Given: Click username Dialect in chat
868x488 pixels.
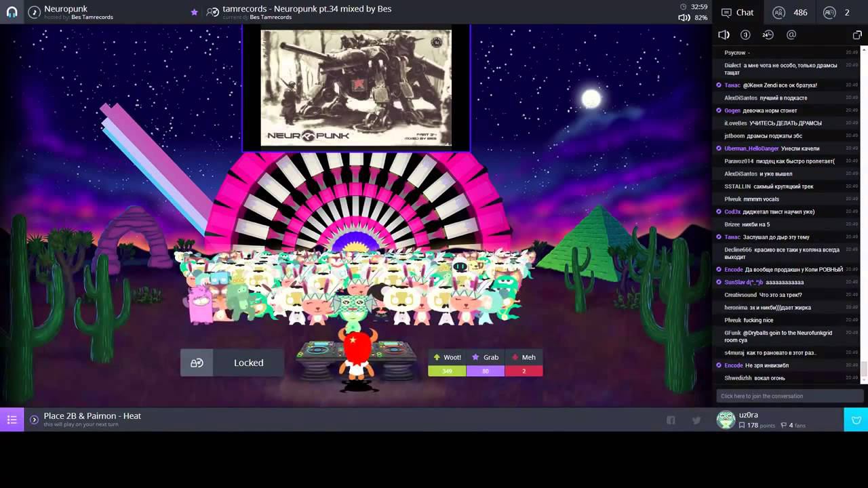Looking at the screenshot, I should 732,66.
